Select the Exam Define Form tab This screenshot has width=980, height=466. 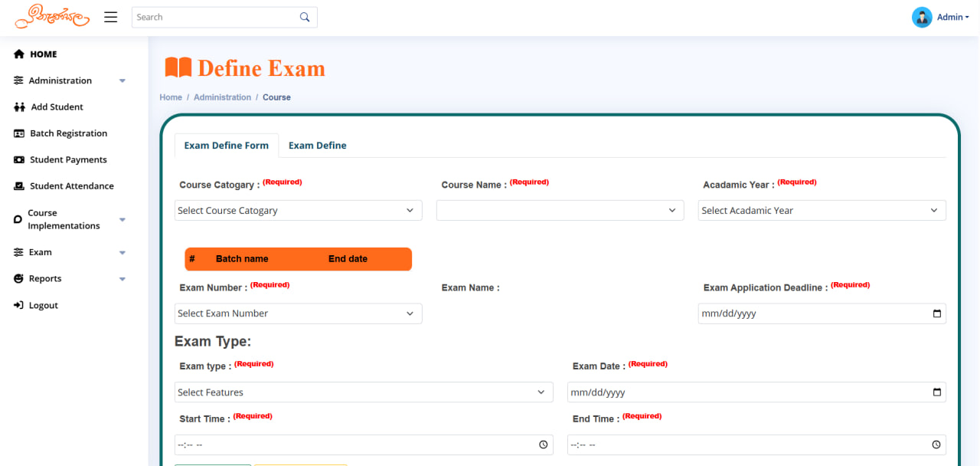tap(226, 146)
